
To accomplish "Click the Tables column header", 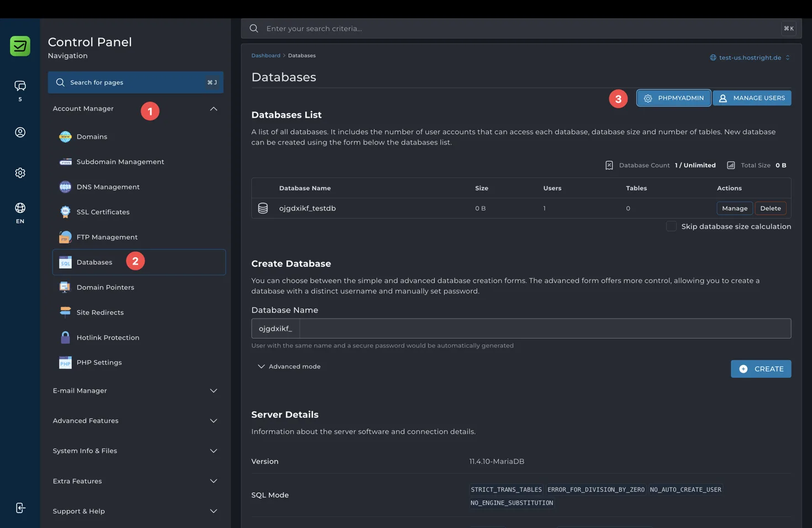I will [x=636, y=188].
